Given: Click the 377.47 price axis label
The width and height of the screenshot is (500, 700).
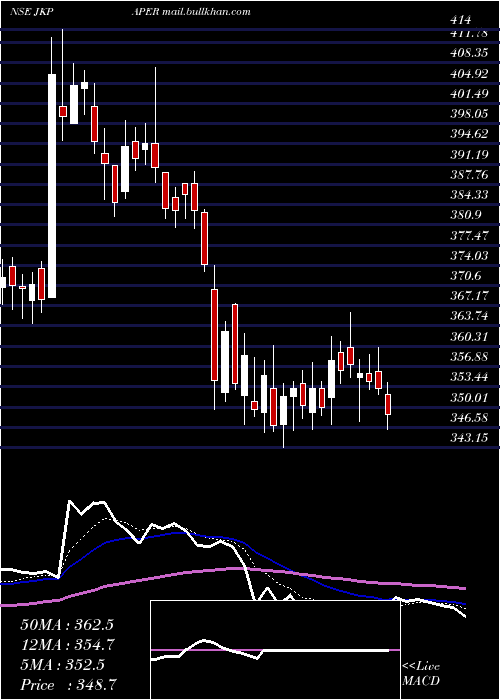Looking at the screenshot, I should click(468, 236).
